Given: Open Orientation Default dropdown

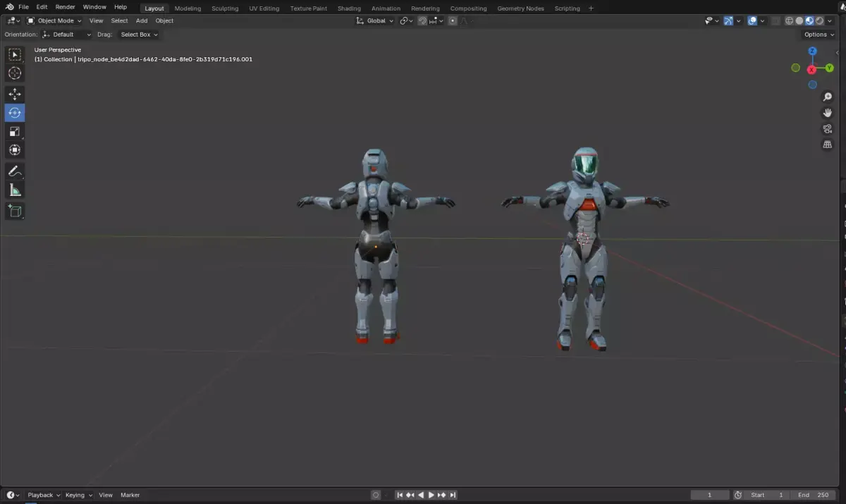Looking at the screenshot, I should point(66,34).
